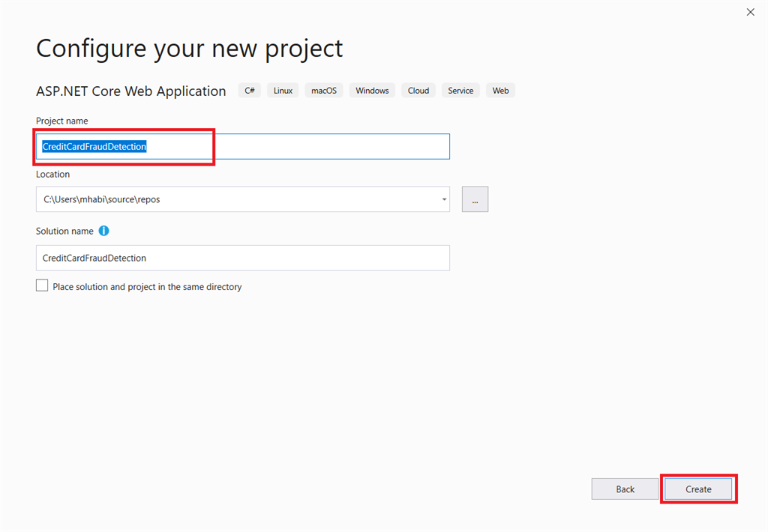Screen dimensions: 768x532
Task: Click the Cloud tag
Action: click(418, 91)
